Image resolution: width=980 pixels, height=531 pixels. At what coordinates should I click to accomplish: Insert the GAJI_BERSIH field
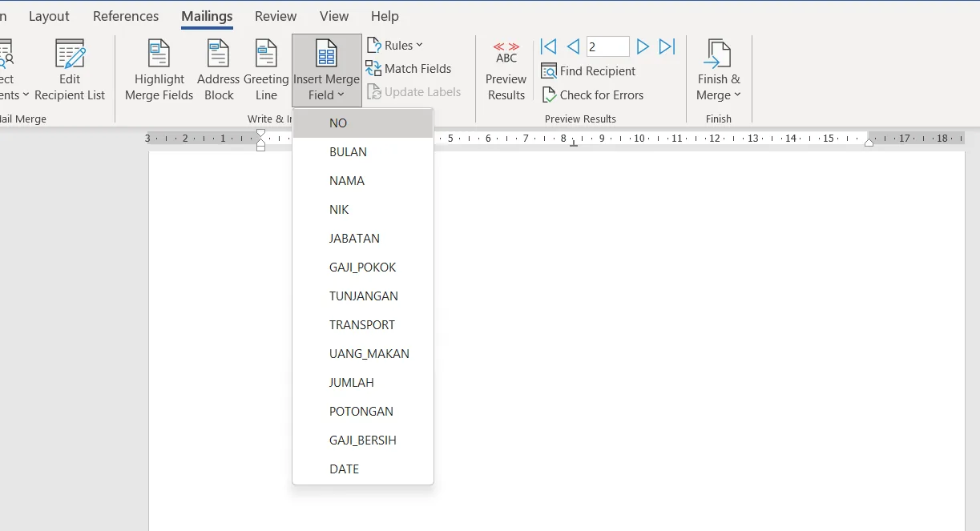(363, 440)
